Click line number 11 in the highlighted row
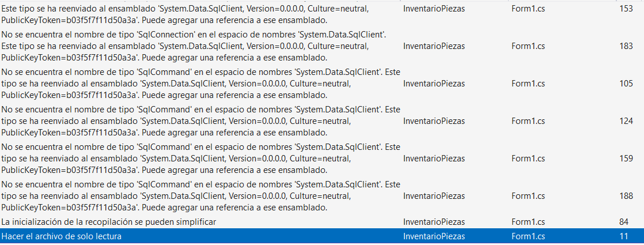 624,236
